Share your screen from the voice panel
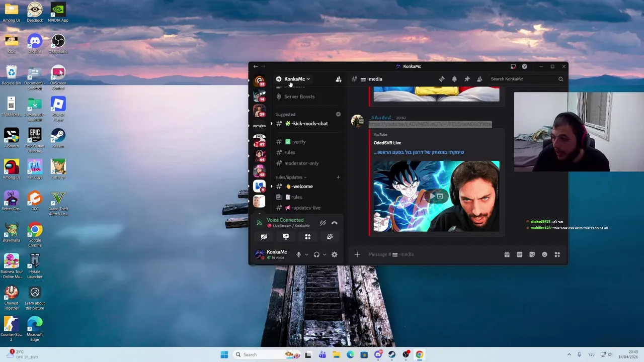Viewport: 644px width, 362px height. point(286,237)
